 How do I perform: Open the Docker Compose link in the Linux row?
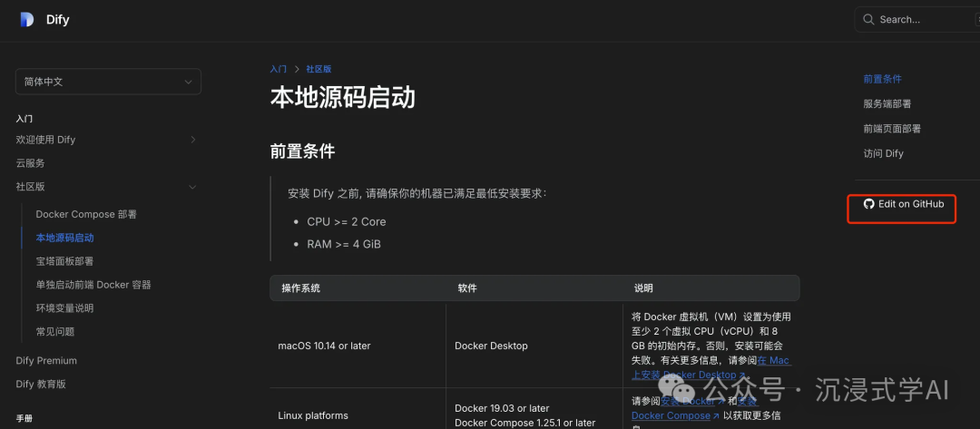click(x=676, y=415)
